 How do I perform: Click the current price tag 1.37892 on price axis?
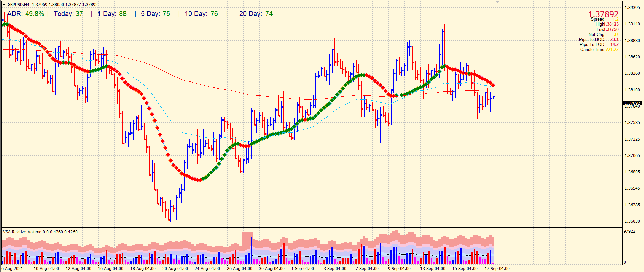[632, 103]
